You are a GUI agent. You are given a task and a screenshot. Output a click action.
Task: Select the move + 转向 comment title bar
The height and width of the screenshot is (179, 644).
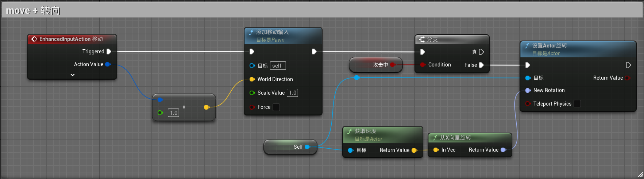321,11
